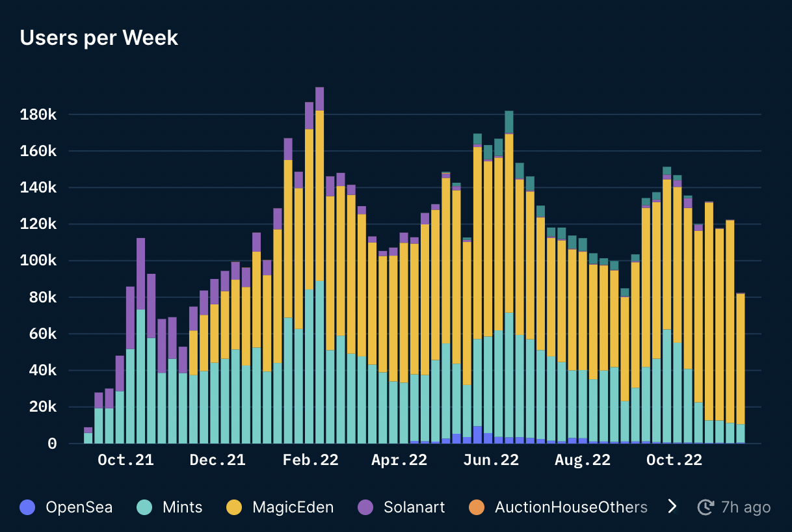Click the '7h ago' refresh timestamp

[x=746, y=507]
